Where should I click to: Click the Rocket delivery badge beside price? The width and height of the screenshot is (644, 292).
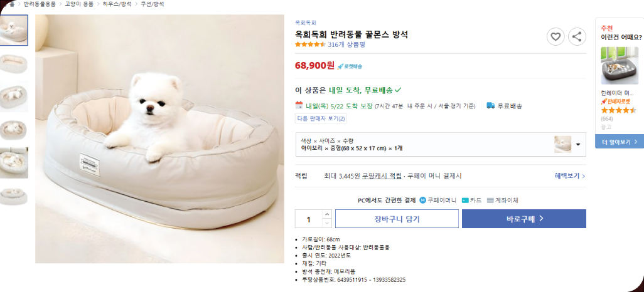pyautogui.click(x=350, y=66)
